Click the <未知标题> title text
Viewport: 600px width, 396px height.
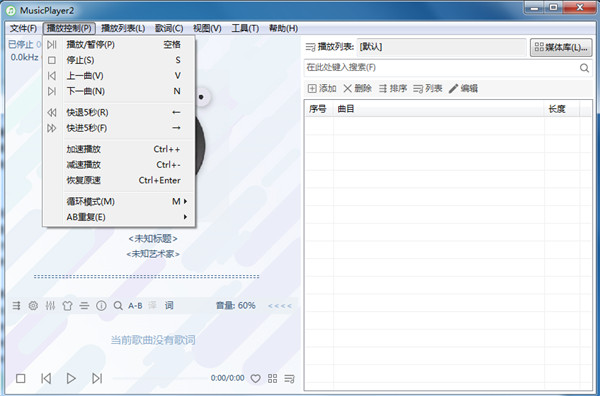point(153,239)
